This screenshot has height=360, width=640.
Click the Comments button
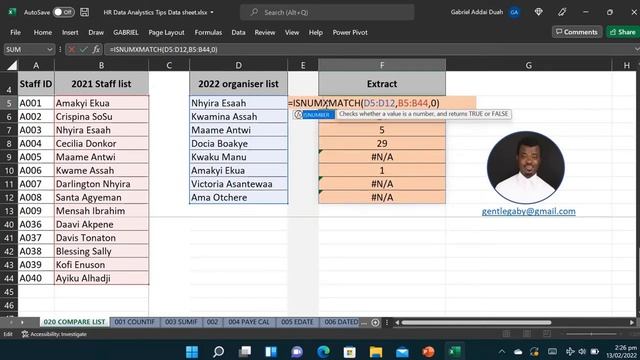[x=577, y=32]
